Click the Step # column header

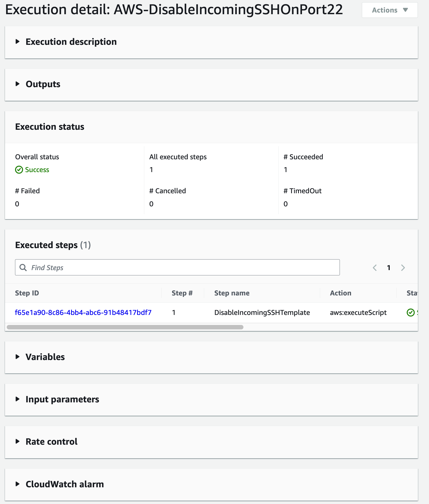[182, 293]
